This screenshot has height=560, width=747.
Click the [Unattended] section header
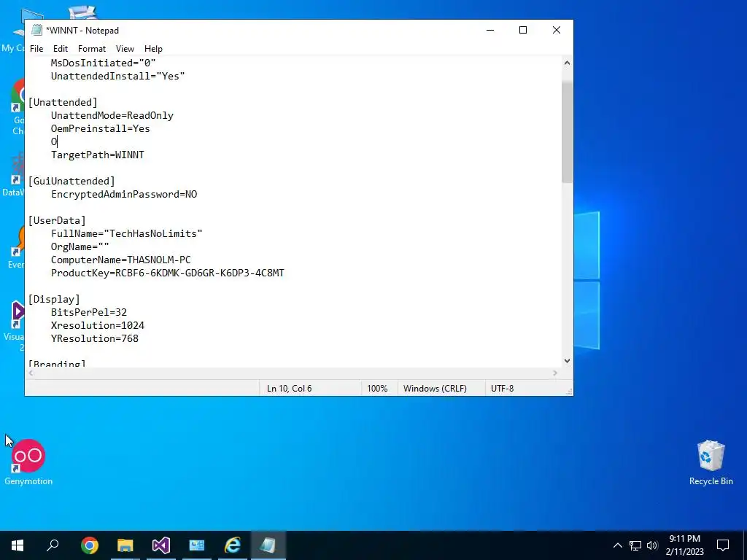point(63,102)
